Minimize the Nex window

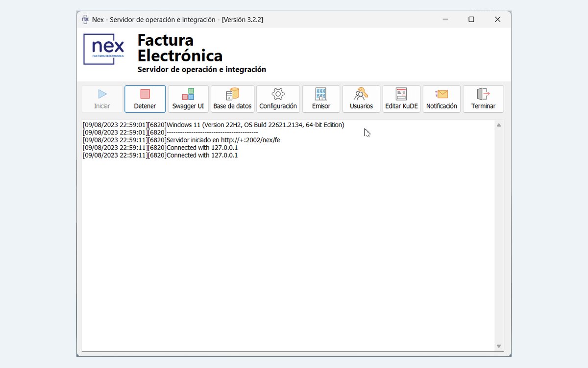(x=446, y=19)
